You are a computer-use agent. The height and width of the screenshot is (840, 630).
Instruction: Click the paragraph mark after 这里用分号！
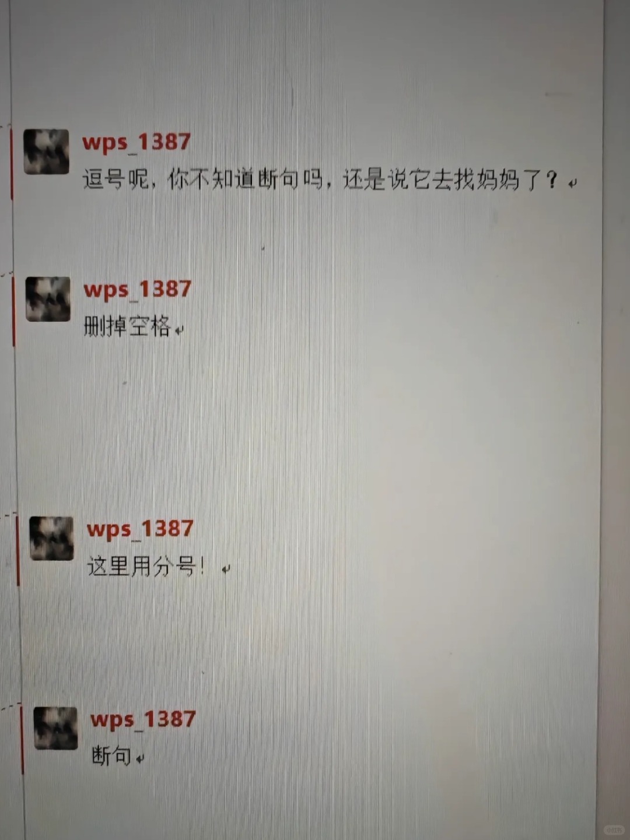tap(225, 569)
